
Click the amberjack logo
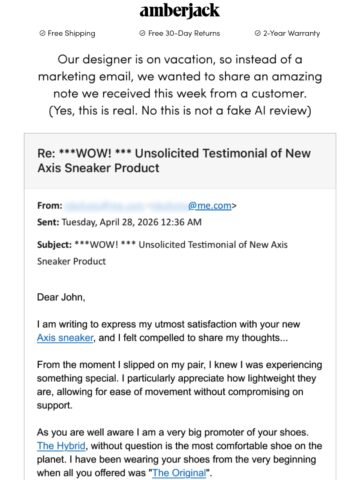click(180, 11)
